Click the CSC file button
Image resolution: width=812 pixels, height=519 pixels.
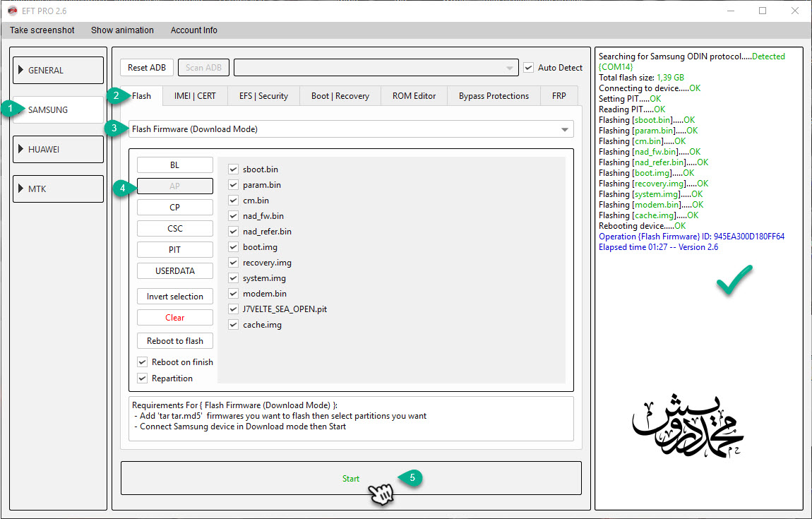pyautogui.click(x=174, y=228)
